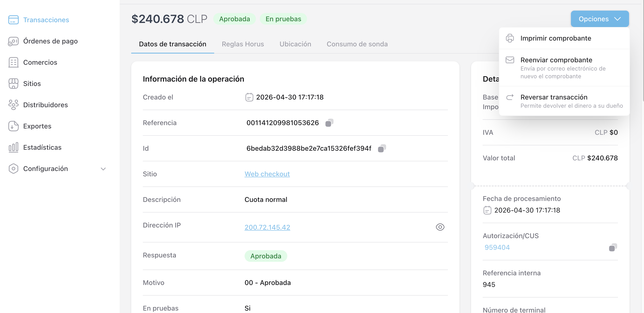Select the reference number 001141209981053626
Image resolution: width=644 pixels, height=313 pixels.
click(x=283, y=123)
